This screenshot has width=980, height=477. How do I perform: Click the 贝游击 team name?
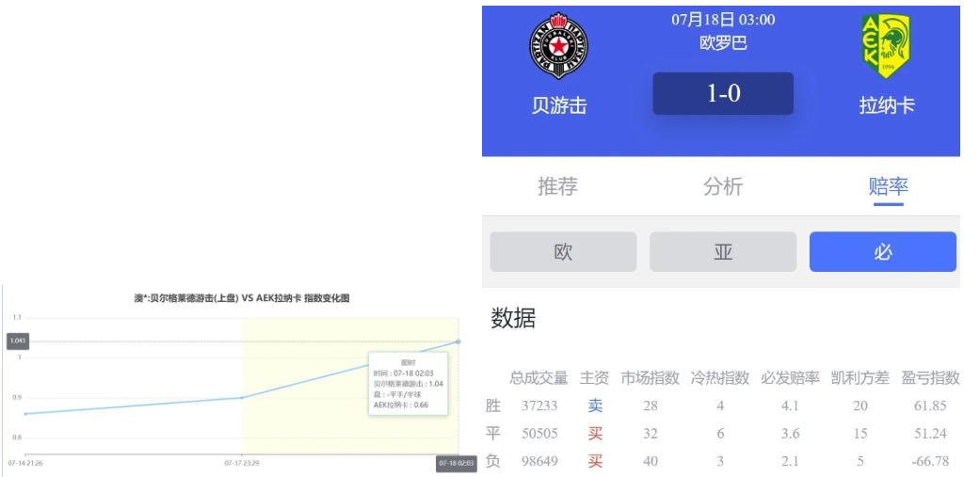click(x=559, y=105)
